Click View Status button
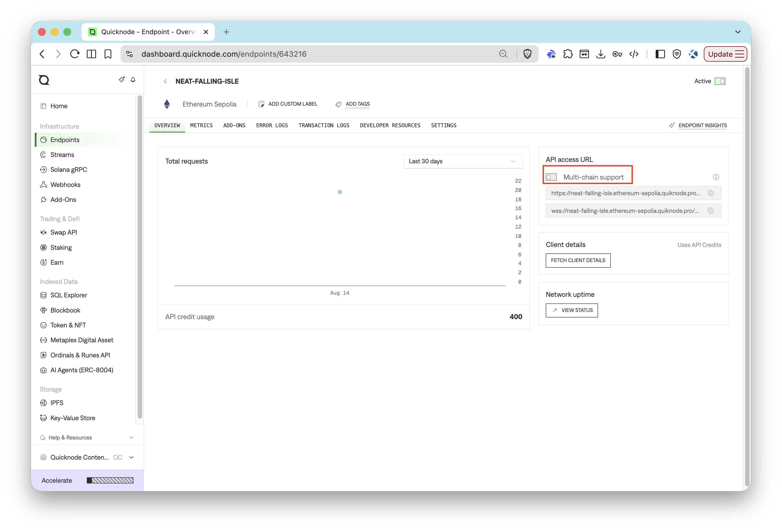The width and height of the screenshot is (782, 532). click(572, 310)
